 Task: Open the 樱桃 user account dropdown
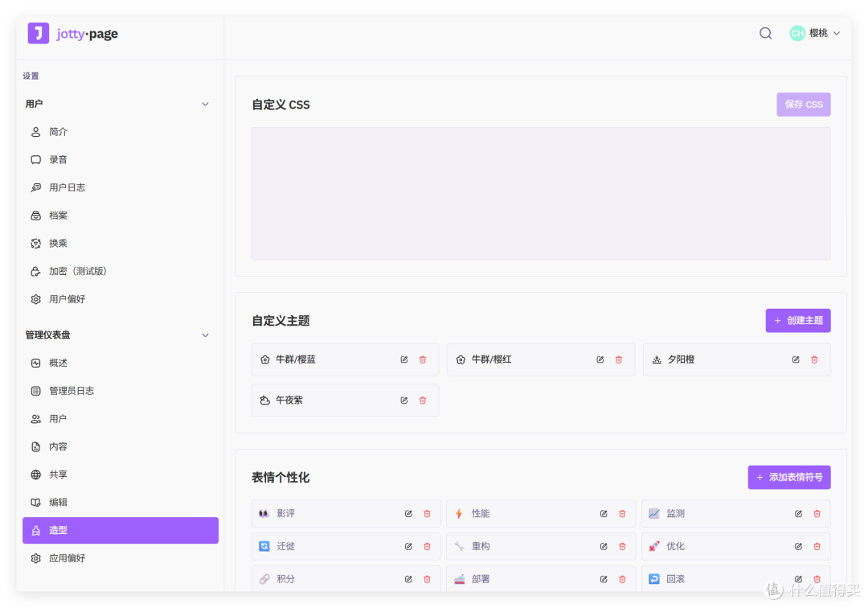point(815,33)
